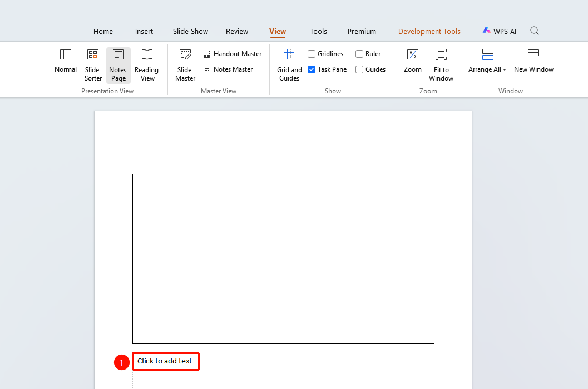
Task: Open the Review tab
Action: (237, 32)
